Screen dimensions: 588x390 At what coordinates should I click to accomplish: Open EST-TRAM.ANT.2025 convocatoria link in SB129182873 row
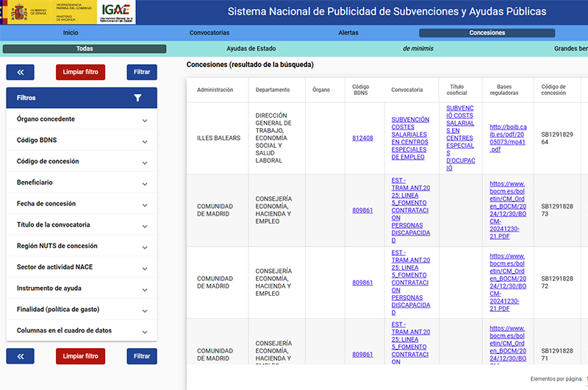pyautogui.click(x=411, y=210)
